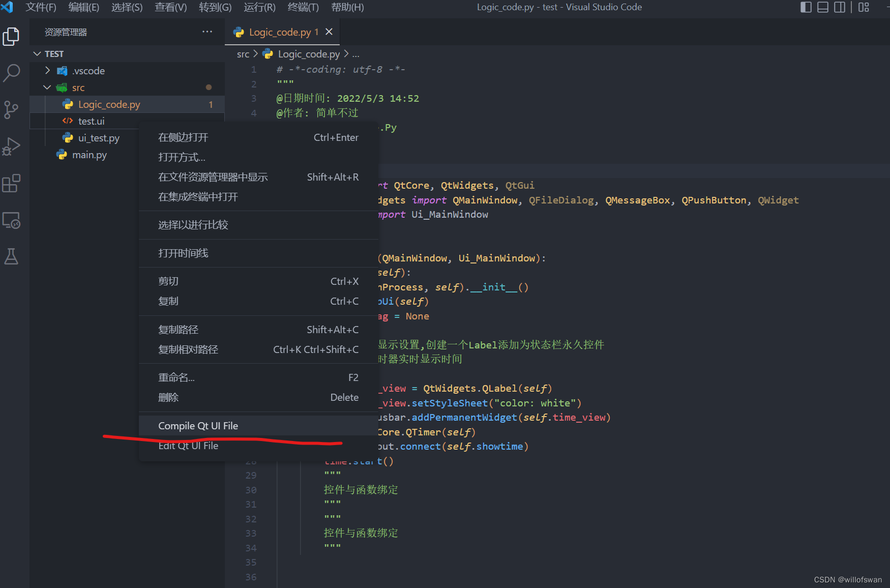Viewport: 890px width, 588px height.
Task: Choose 打开时间线 menu entry
Action: [258, 253]
